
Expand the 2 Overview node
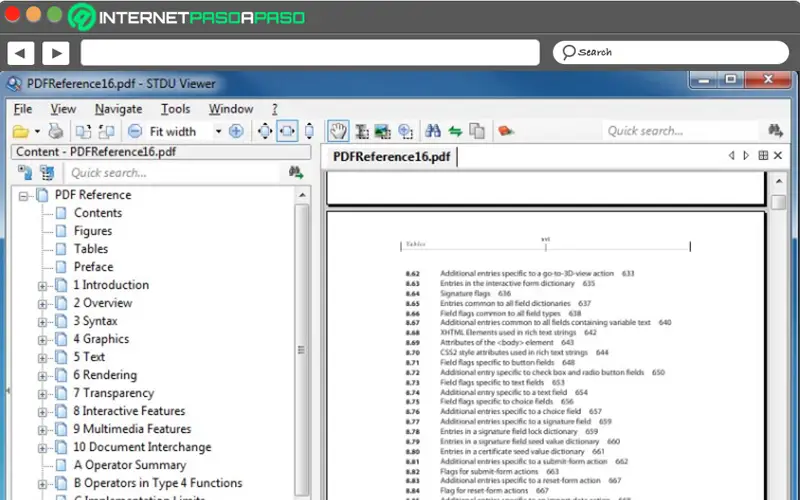point(42,304)
